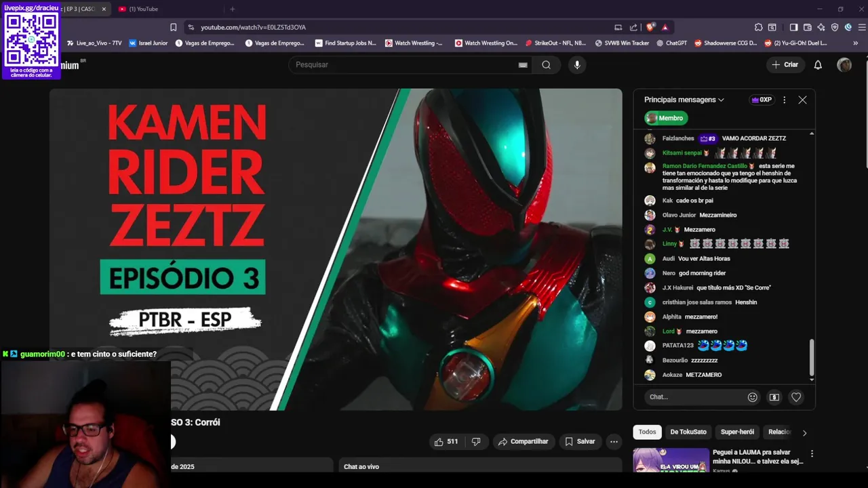
Task: Click the 0XP points badge
Action: [x=762, y=100]
